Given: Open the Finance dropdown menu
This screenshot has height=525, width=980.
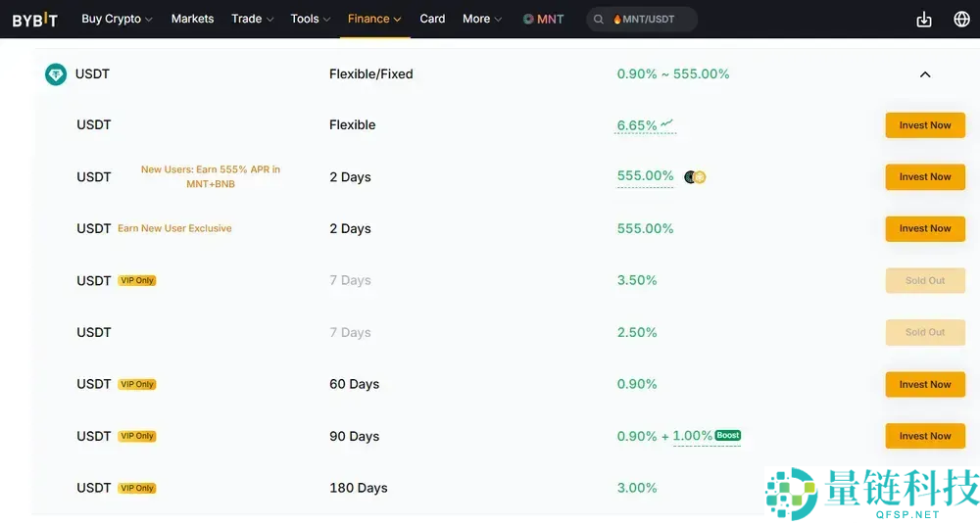Looking at the screenshot, I should point(374,19).
